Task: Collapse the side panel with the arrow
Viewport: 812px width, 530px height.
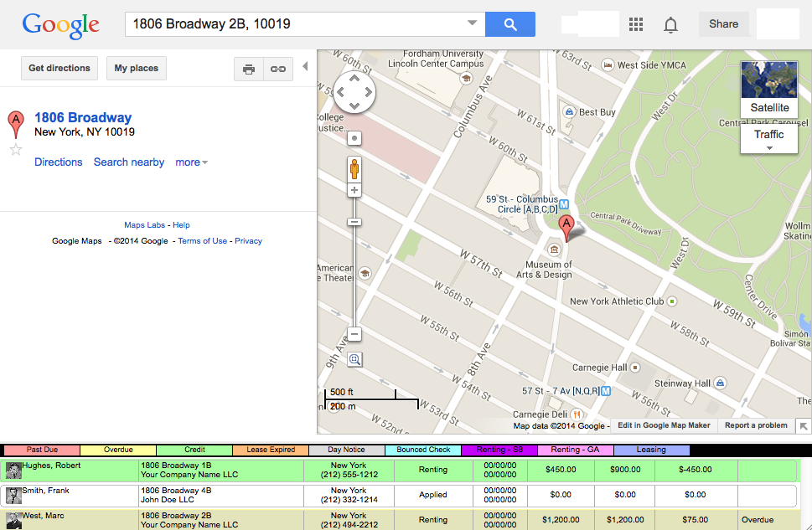Action: point(306,66)
